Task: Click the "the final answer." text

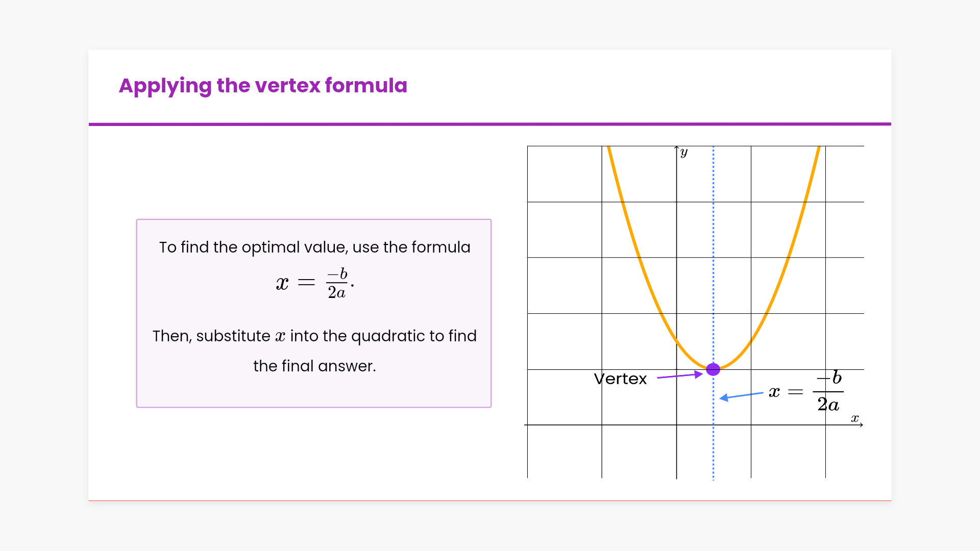Action: click(314, 366)
